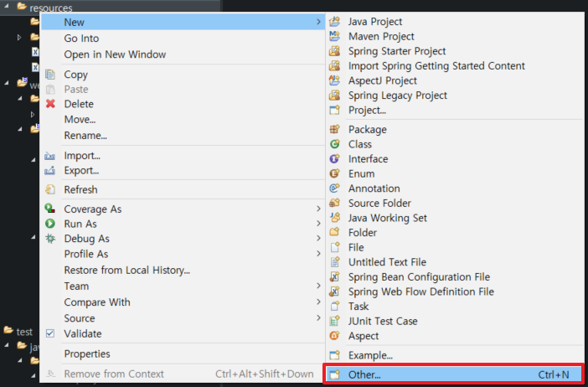
Task: Click the Annotation at-sign icon
Action: [x=334, y=188]
